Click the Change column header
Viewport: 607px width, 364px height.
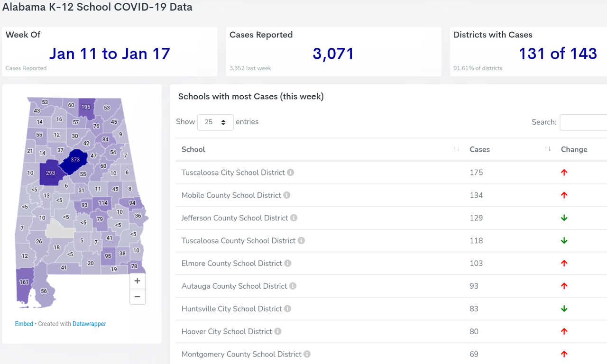click(574, 149)
